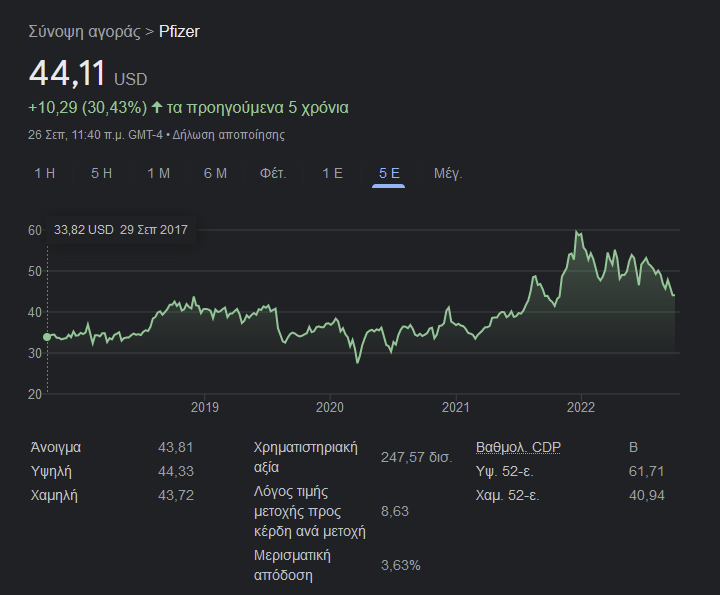Click the P/E ratio value 8,63
This screenshot has width=720, height=595.
click(x=395, y=511)
